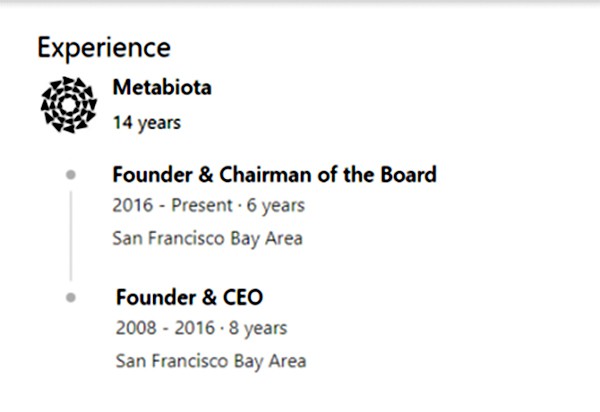Viewport: 600px width, 412px height.
Task: Click the bullet beside Founder & Chairman
Action: coord(71,175)
